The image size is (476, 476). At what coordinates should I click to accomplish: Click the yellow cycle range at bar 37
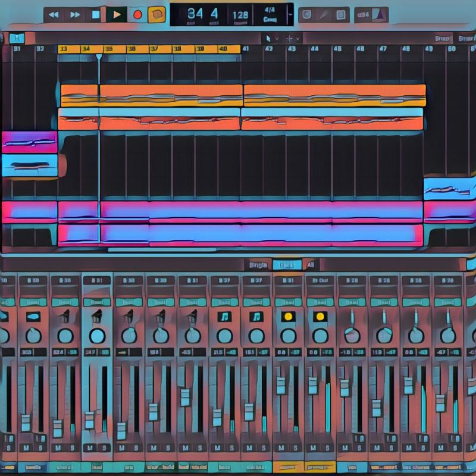(x=161, y=49)
